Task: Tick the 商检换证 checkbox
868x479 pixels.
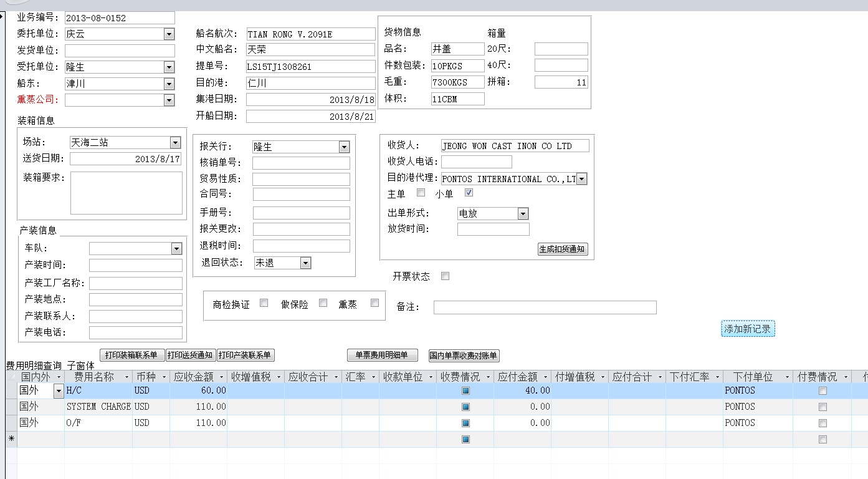Action: point(264,303)
